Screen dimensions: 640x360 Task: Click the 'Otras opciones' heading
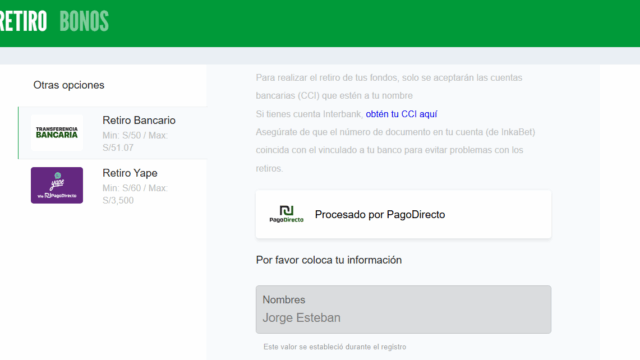coord(69,85)
